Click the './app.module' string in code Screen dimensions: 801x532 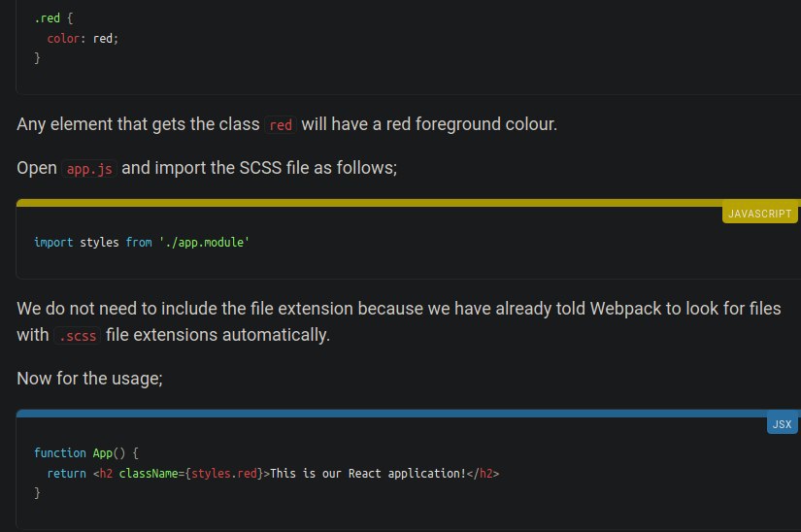(204, 242)
